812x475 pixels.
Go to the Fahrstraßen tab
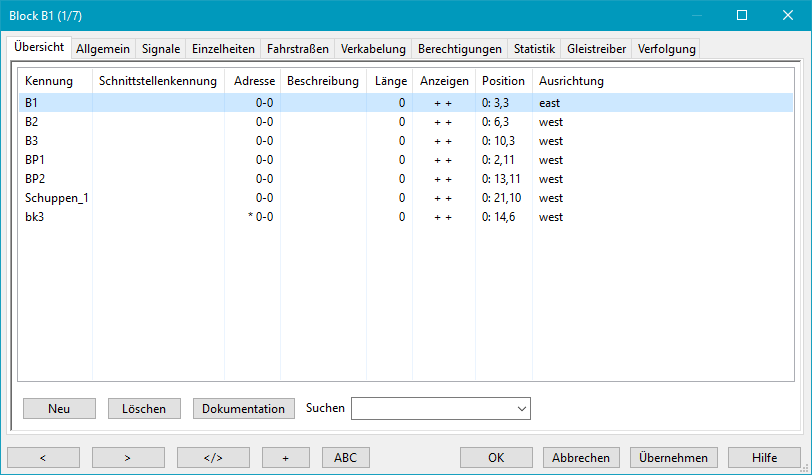[x=297, y=48]
